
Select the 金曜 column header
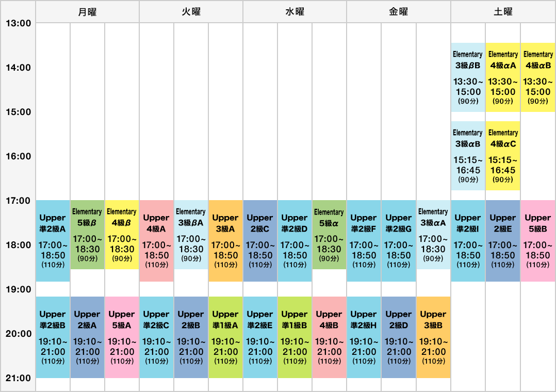(x=399, y=12)
